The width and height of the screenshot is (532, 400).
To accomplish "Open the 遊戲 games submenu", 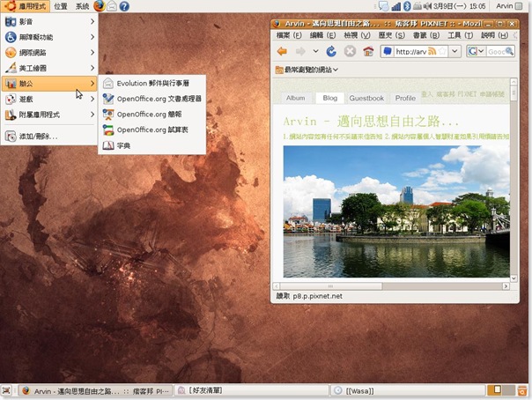I will [x=49, y=99].
